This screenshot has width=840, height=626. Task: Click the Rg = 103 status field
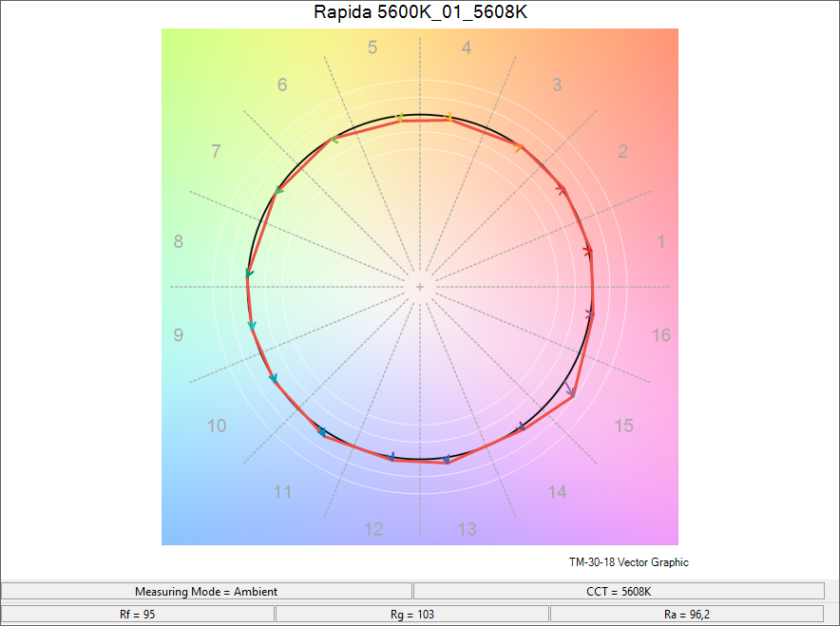click(x=412, y=615)
